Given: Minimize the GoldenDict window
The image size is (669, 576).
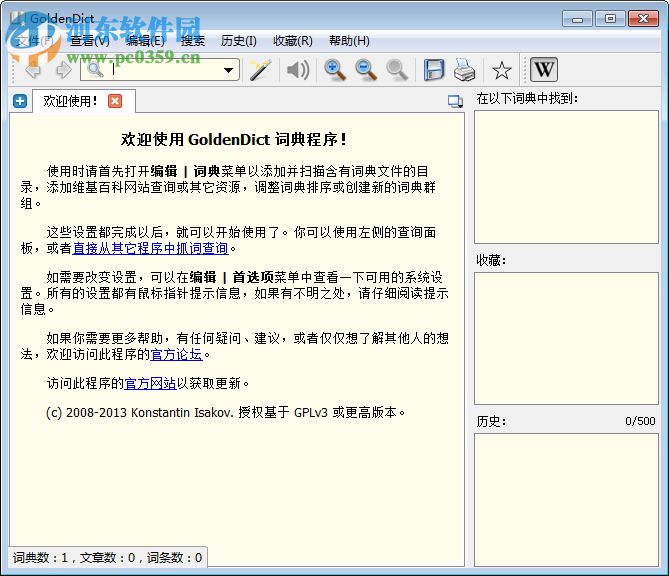Looking at the screenshot, I should point(577,19).
